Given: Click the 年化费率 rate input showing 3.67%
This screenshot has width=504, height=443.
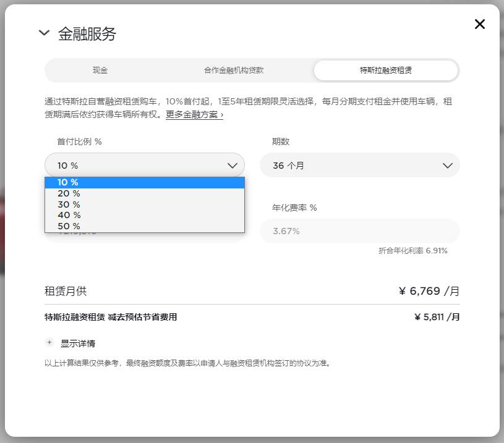Looking at the screenshot, I should point(360,230).
